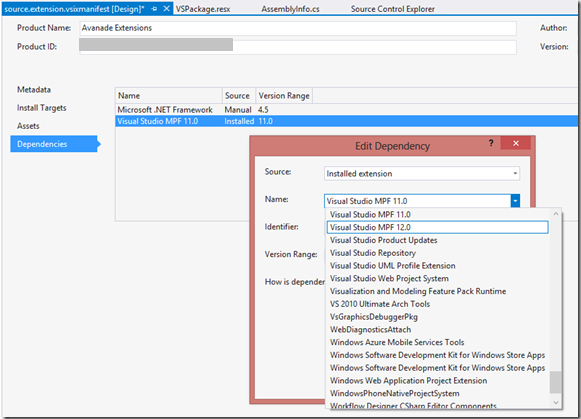Switch to the VSPackage.resx tab
The image size is (581, 419).
pyautogui.click(x=203, y=9)
